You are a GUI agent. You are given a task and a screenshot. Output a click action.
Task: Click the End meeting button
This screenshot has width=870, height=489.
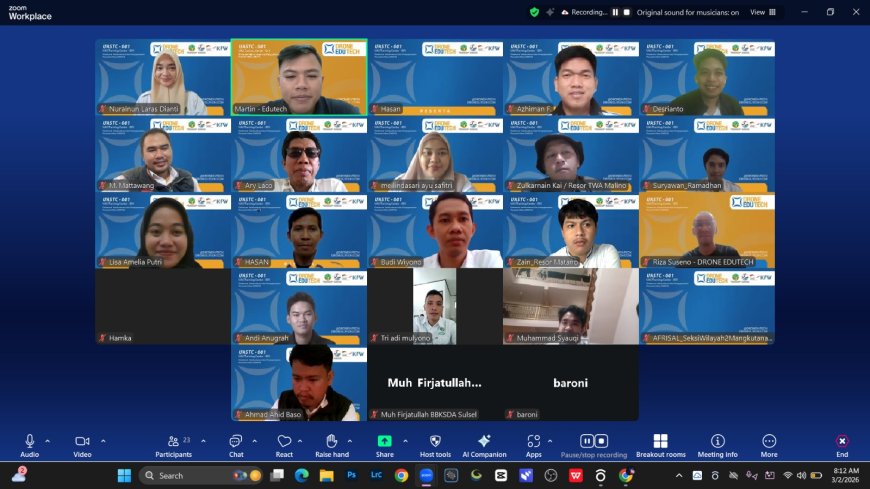coord(842,442)
